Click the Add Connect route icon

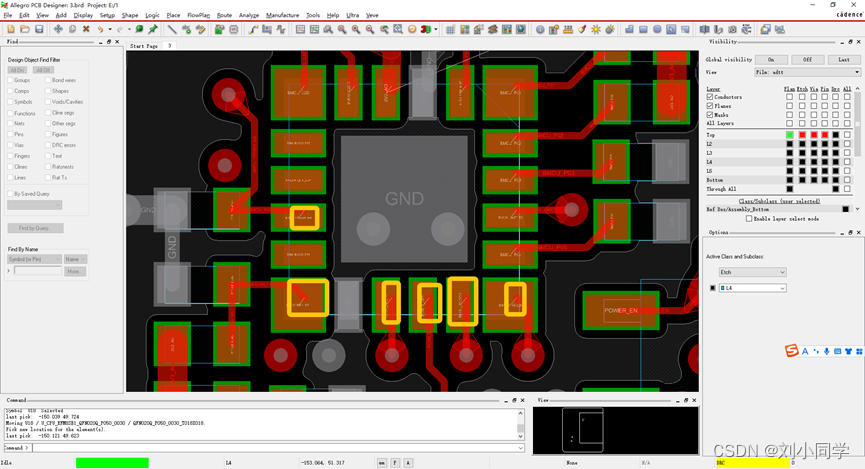tap(253, 29)
